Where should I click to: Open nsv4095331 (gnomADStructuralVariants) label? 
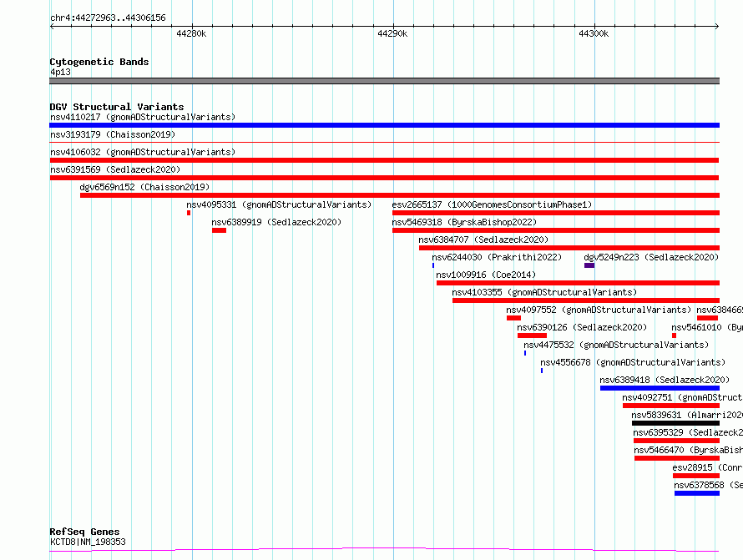pyautogui.click(x=279, y=204)
